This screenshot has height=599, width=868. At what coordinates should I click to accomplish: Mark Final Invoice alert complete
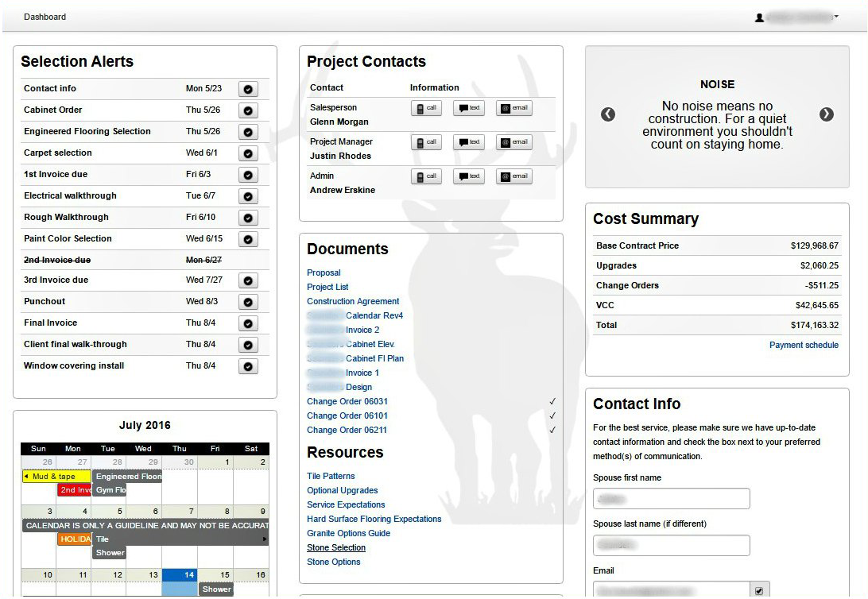(248, 323)
